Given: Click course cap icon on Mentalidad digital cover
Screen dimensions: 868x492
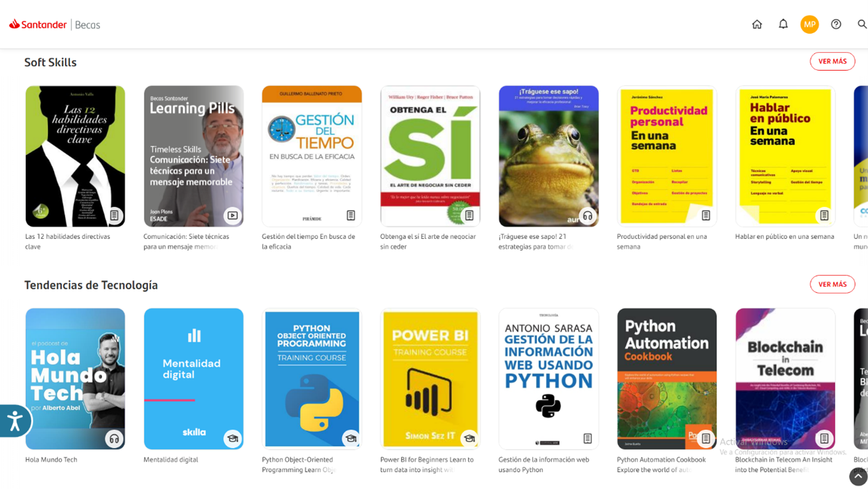Looking at the screenshot, I should [x=232, y=439].
